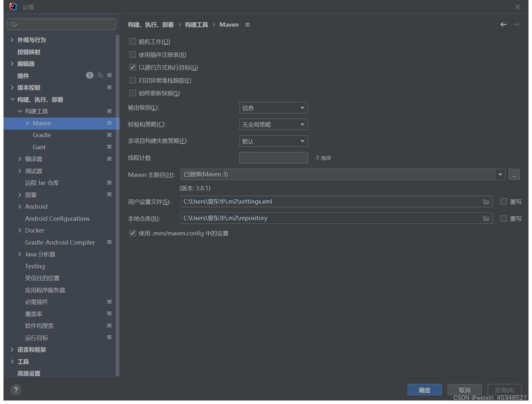The height and width of the screenshot is (404, 532).
Task: Browse folder for 本地仓库 path
Action: pyautogui.click(x=486, y=218)
